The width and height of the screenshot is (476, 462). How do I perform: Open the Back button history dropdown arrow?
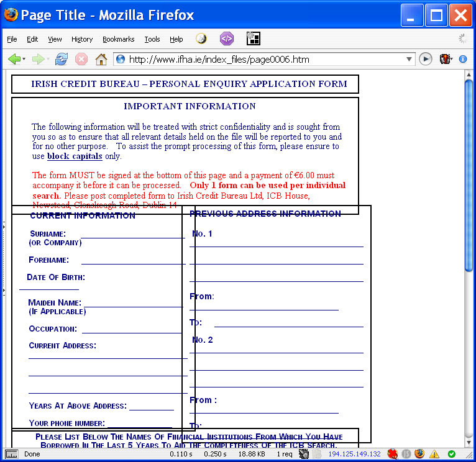pyautogui.click(x=24, y=59)
